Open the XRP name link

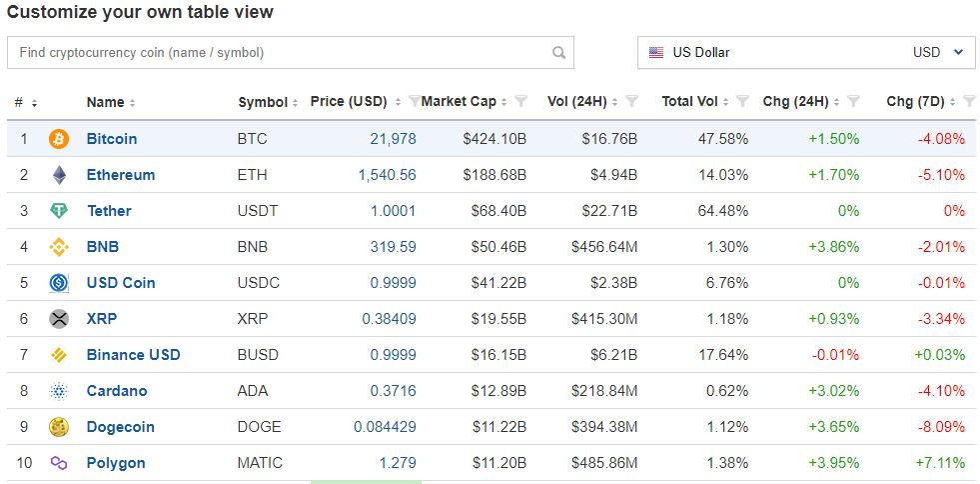(102, 319)
